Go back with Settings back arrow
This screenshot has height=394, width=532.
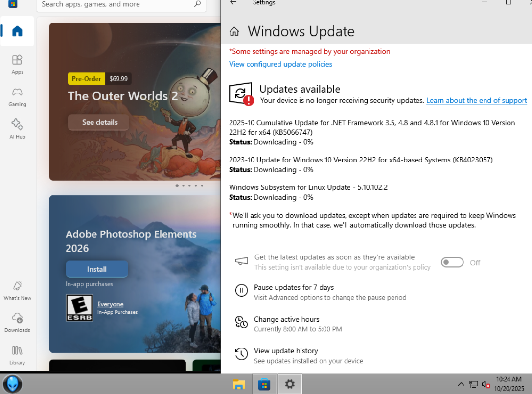point(233,2)
